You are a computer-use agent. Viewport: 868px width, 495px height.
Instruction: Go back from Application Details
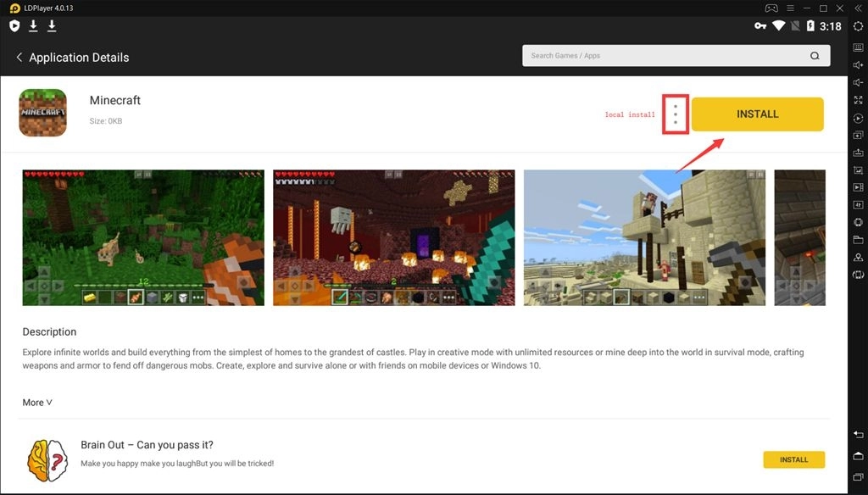18,57
